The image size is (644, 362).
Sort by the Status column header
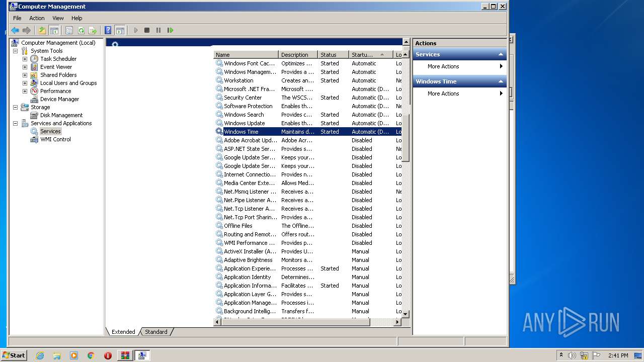pos(334,55)
